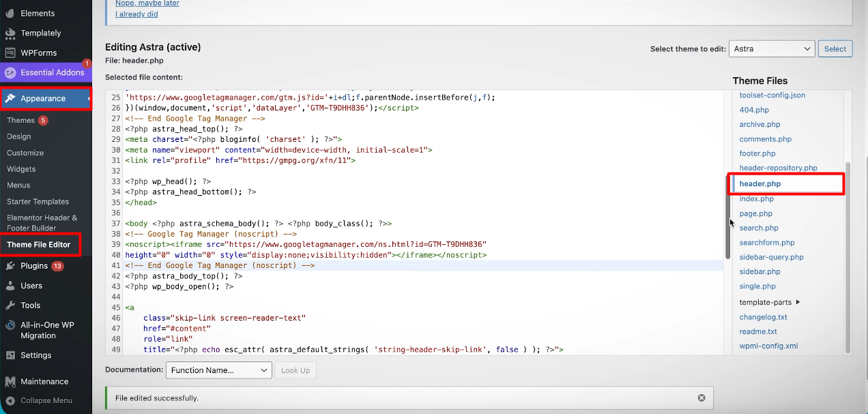868x414 pixels.
Task: Click the Plugins plug icon
Action: point(10,266)
